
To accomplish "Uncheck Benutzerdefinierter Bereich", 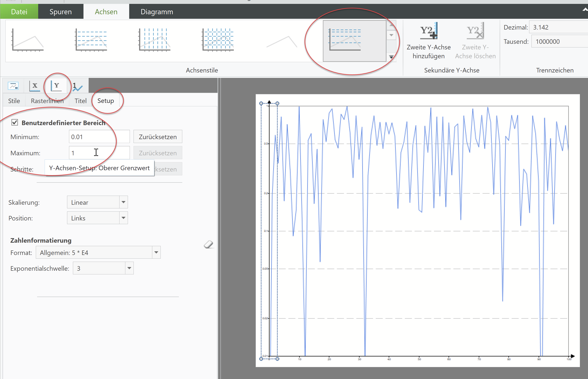I will point(14,122).
